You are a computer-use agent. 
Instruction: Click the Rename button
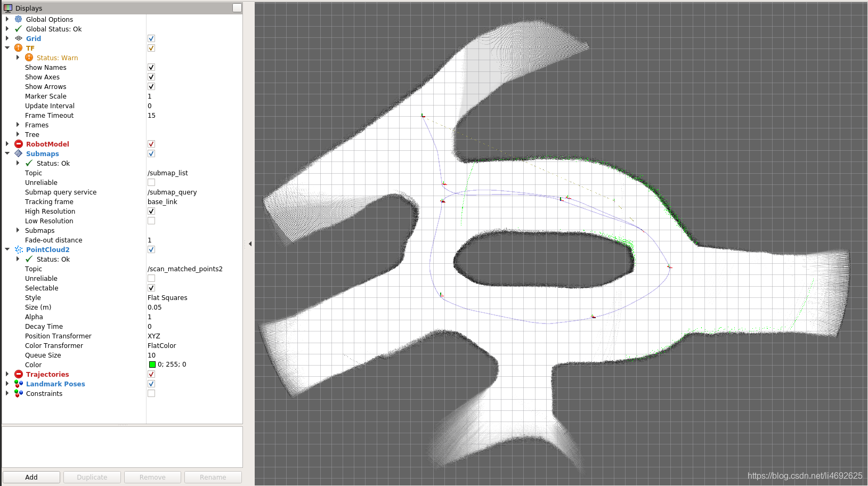click(x=213, y=477)
